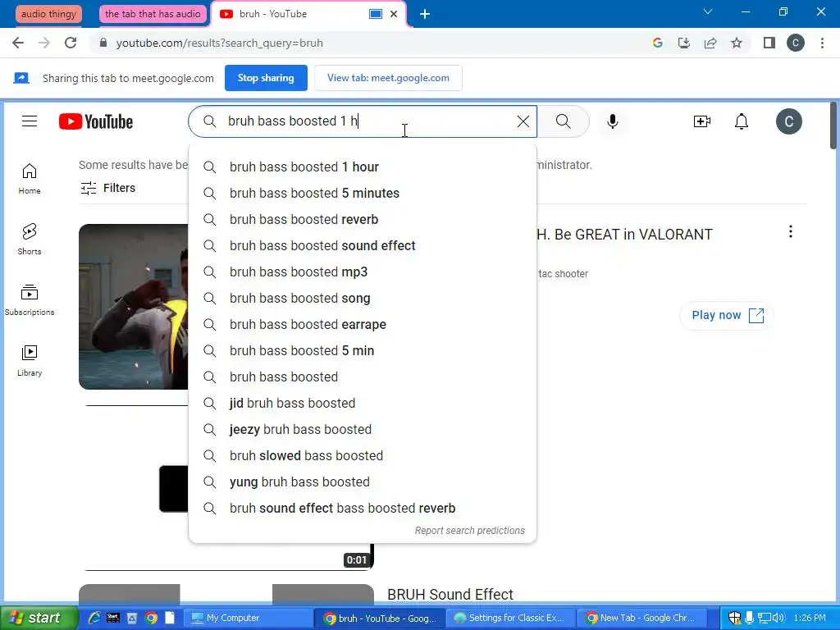The width and height of the screenshot is (840, 630).
Task: Click the address bar URL
Action: [x=220, y=43]
